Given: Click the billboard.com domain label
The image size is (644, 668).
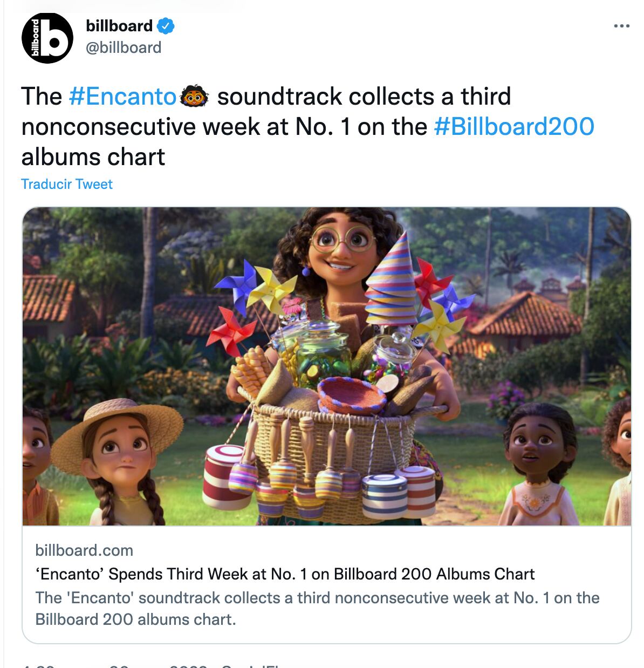Looking at the screenshot, I should 84,550.
